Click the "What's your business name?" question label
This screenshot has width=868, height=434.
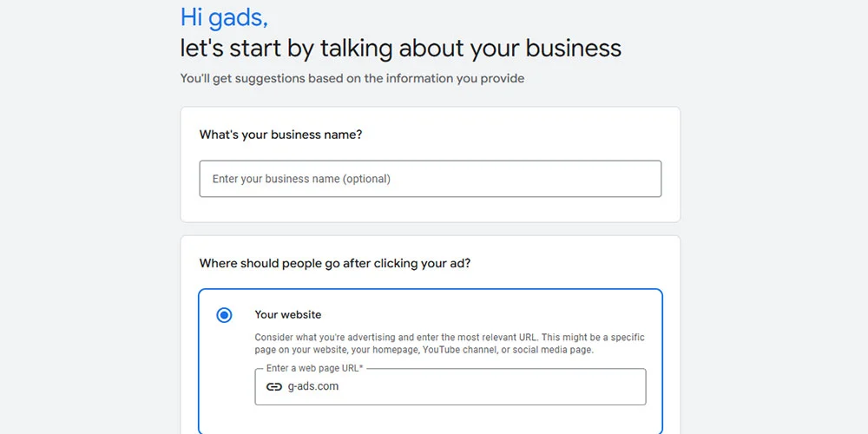[x=280, y=135]
